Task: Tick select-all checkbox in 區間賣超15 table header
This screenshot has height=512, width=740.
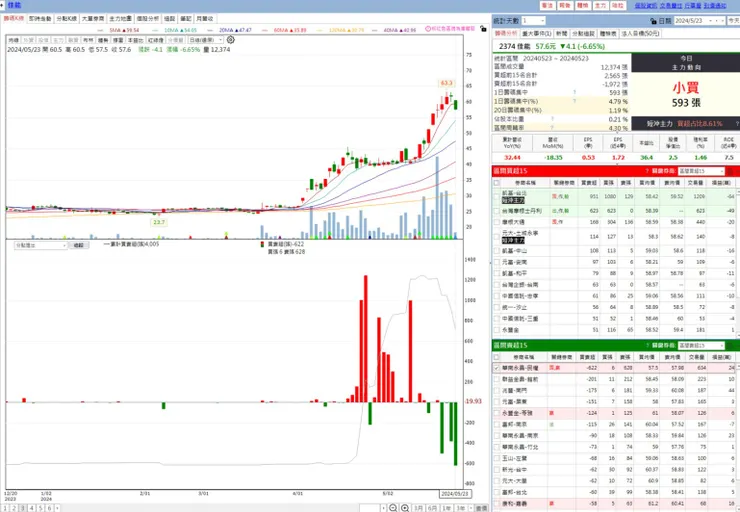Action: coord(496,357)
